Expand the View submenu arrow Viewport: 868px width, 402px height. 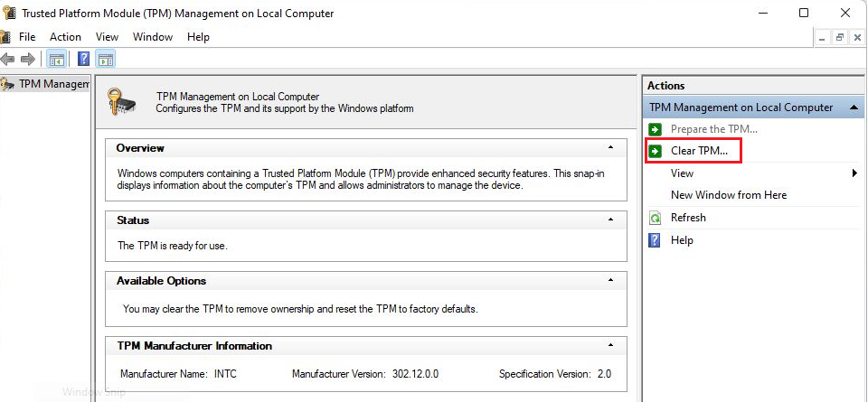pos(854,173)
